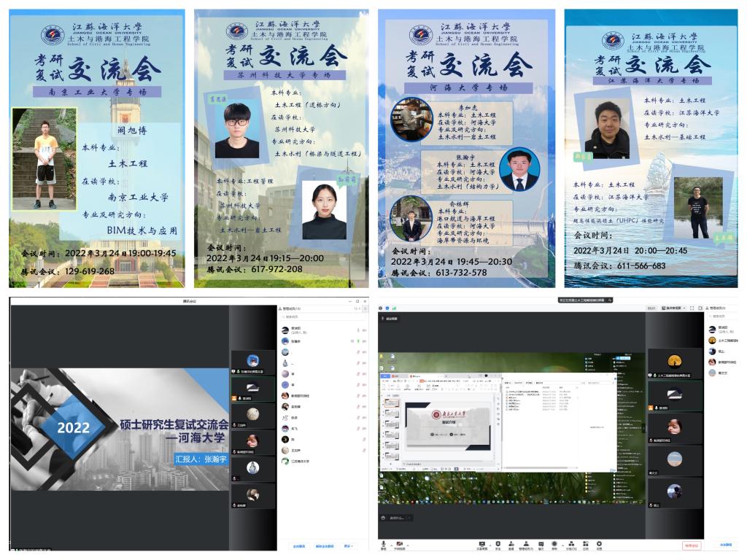
Task: Click the red End Meeting button
Action: [691, 545]
